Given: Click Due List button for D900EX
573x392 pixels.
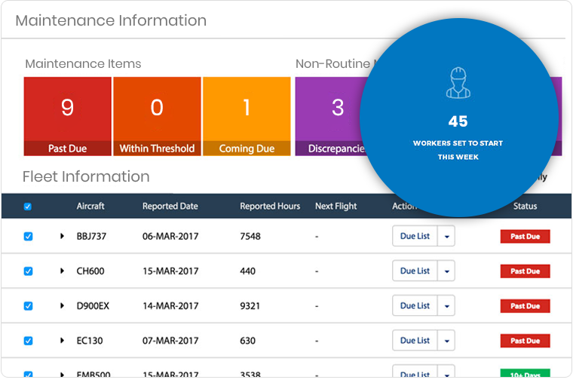Looking at the screenshot, I should 415,305.
